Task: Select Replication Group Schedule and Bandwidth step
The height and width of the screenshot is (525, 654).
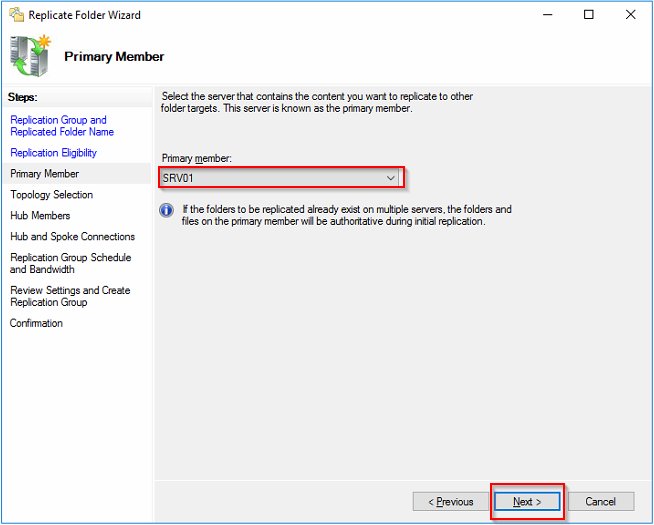Action: (70, 263)
